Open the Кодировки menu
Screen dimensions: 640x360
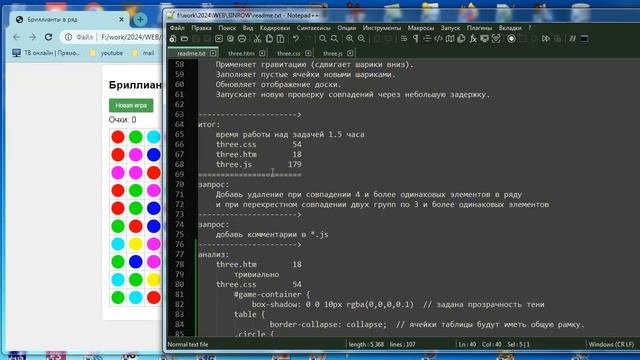coord(275,28)
